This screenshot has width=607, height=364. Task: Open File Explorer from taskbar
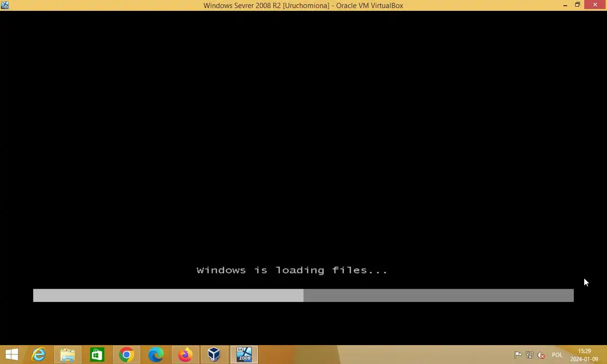coord(68,355)
